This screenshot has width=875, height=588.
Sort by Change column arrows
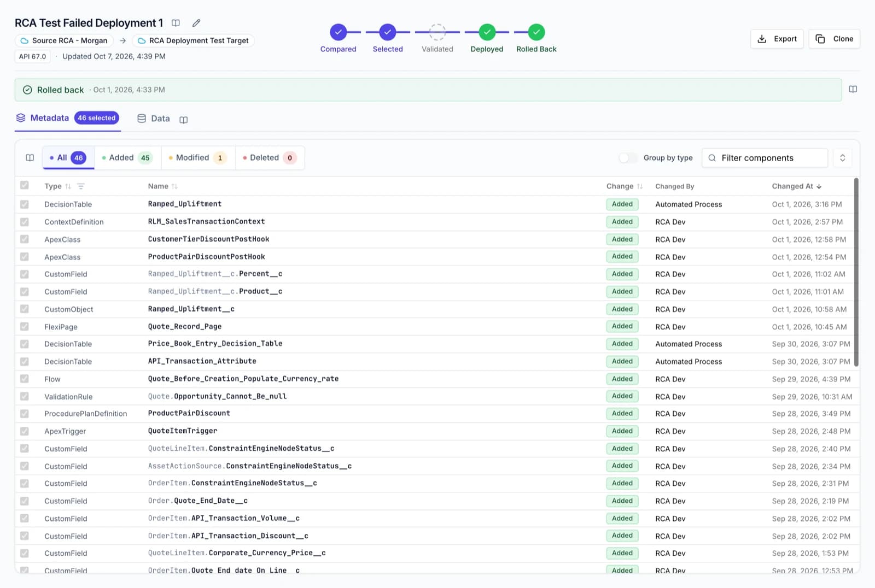click(640, 186)
